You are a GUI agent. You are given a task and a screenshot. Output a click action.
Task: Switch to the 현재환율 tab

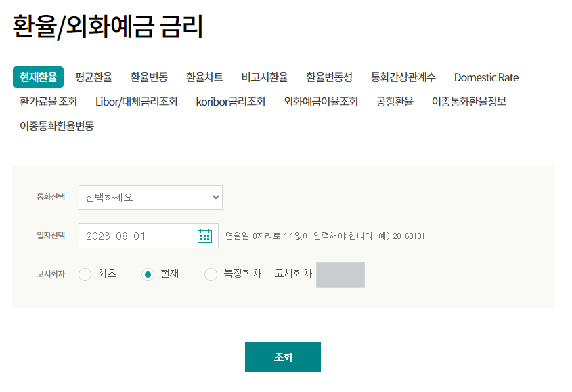[x=39, y=77]
